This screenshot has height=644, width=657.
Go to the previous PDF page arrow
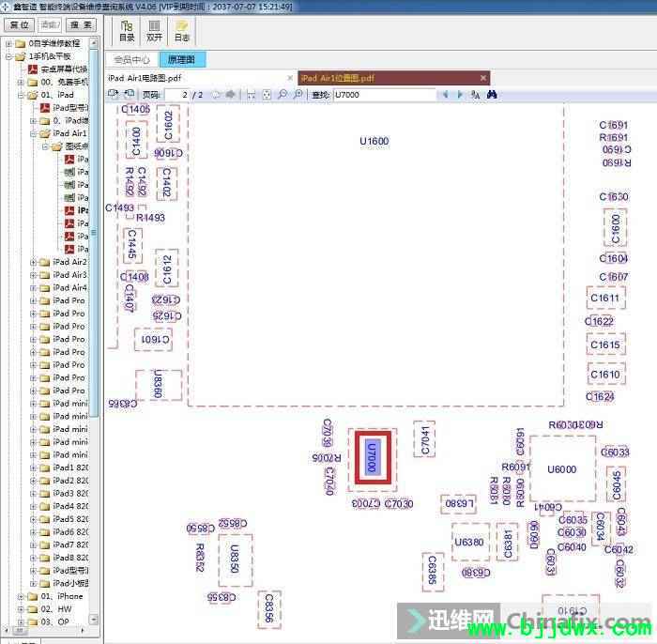[216, 95]
